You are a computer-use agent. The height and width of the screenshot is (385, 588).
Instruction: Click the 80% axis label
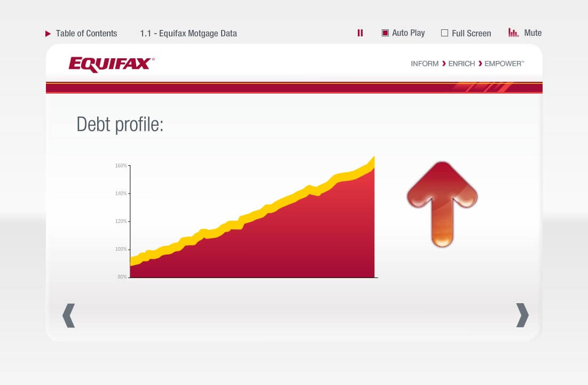(x=122, y=277)
